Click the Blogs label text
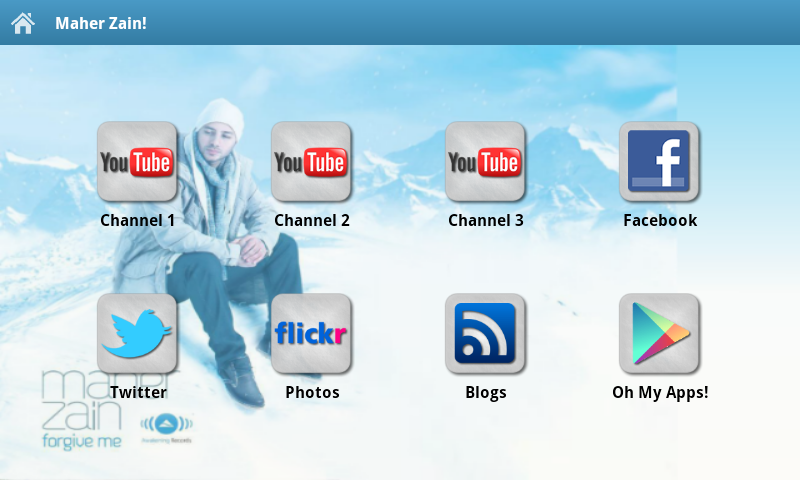Image resolution: width=800 pixels, height=480 pixels. click(x=486, y=392)
